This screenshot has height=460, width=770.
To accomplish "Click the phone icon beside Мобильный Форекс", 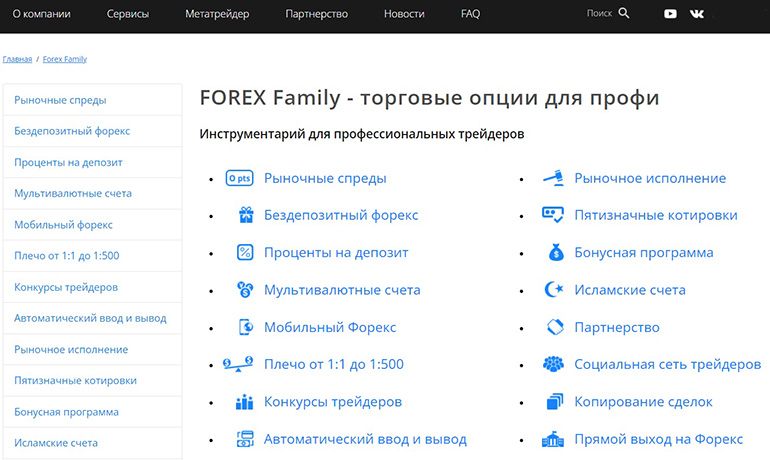I will (x=246, y=327).
